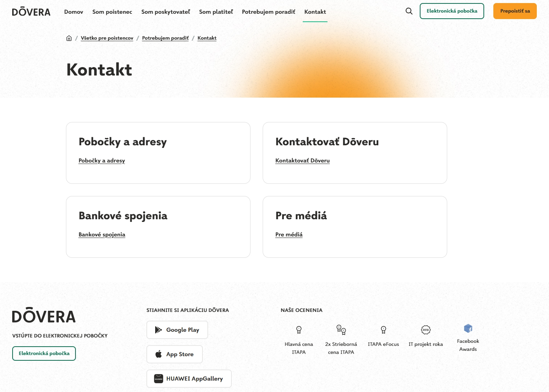Click the home icon in the breadcrumb
Image resolution: width=549 pixels, height=392 pixels.
coord(69,38)
